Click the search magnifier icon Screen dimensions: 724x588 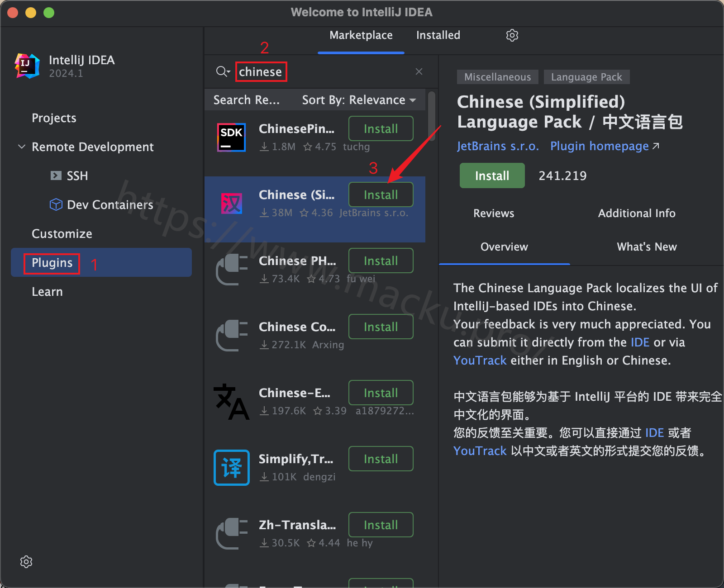[221, 71]
